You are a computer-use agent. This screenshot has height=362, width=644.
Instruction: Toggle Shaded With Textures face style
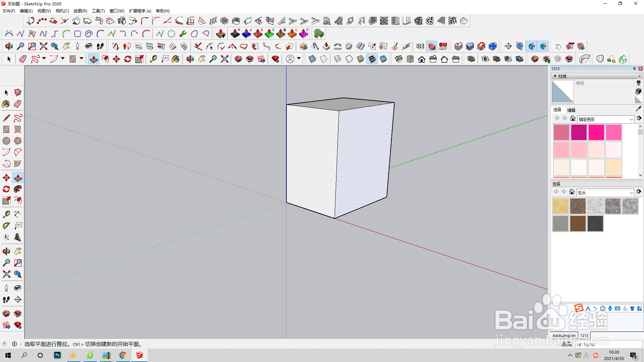point(372,59)
